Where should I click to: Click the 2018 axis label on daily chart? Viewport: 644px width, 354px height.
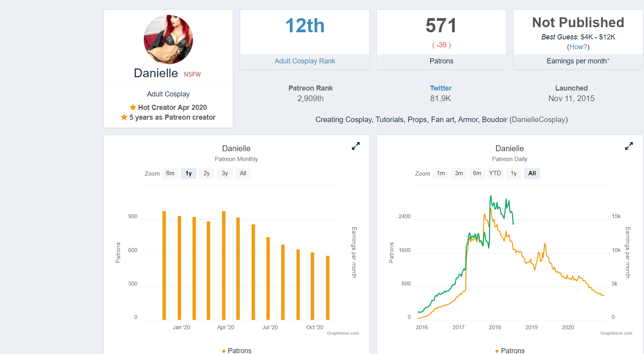[x=495, y=327]
